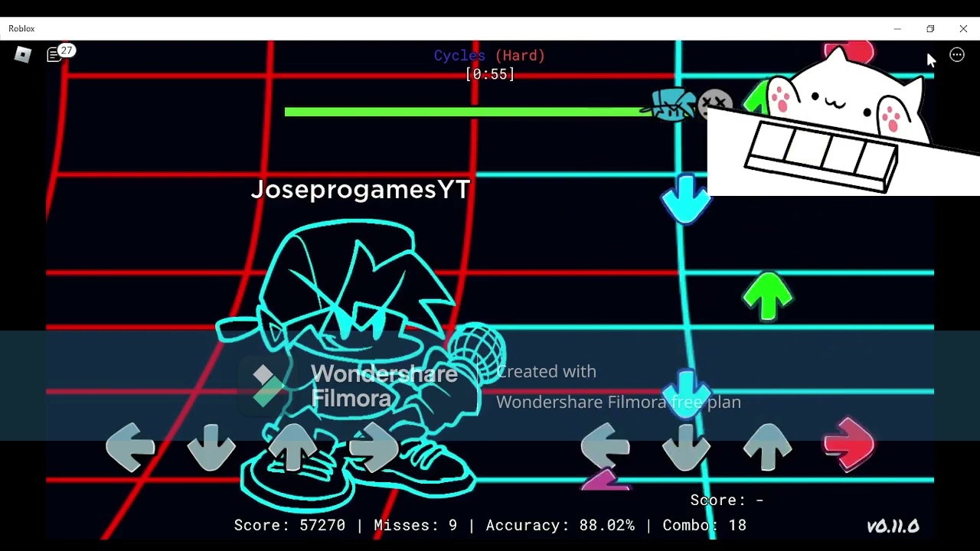
Task: Click the Roblox window title
Action: 21,28
